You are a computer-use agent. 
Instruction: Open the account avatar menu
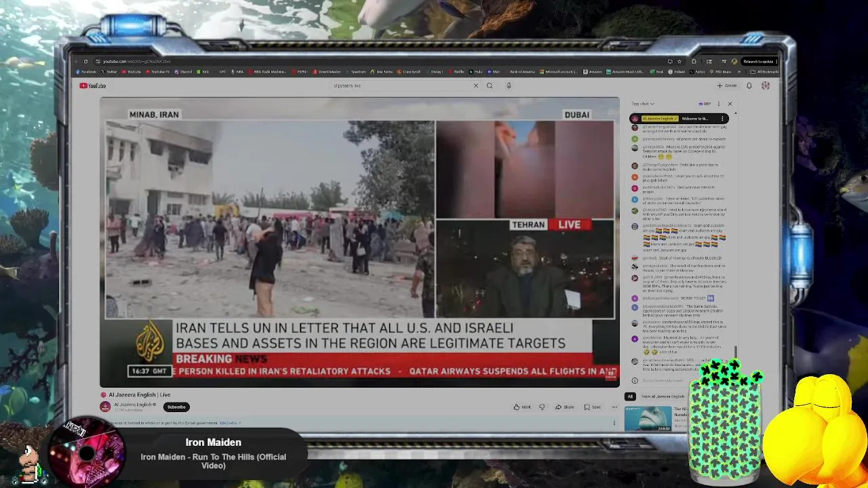tap(766, 85)
